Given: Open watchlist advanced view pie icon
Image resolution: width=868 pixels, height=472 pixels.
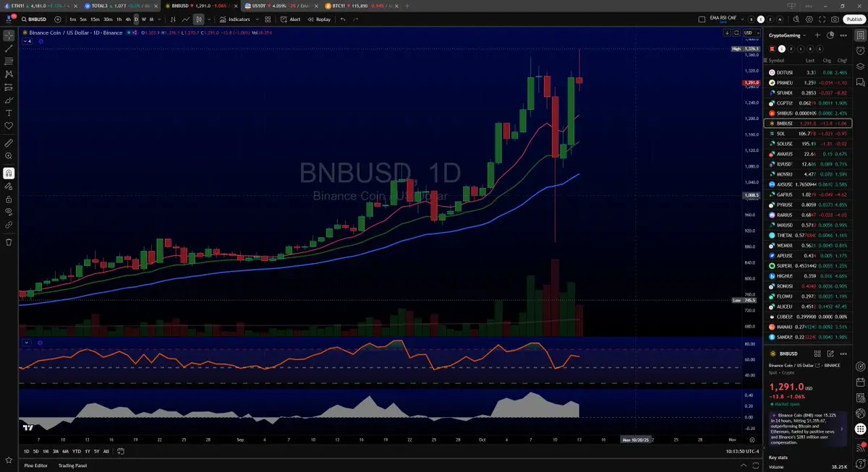Looking at the screenshot, I should coord(830,35).
